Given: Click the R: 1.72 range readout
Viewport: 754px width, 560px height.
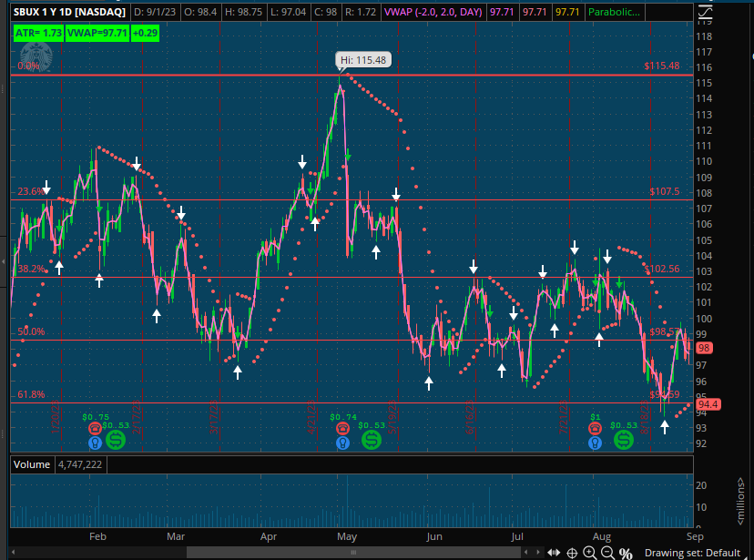Looking at the screenshot, I should 361,12.
